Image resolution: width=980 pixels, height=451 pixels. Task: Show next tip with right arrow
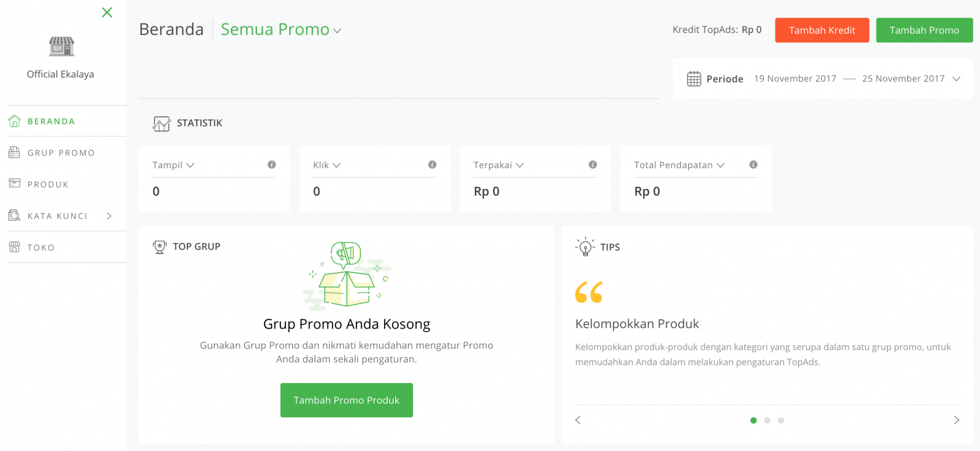pos(956,420)
